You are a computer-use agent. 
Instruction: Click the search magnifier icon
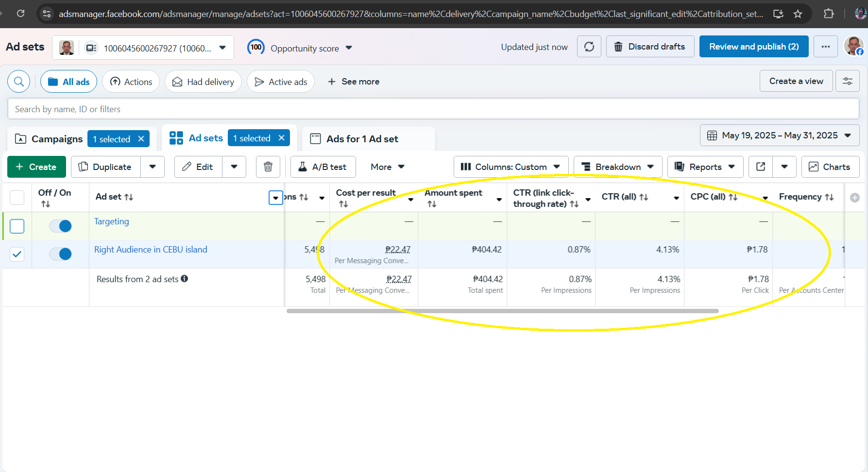point(19,82)
